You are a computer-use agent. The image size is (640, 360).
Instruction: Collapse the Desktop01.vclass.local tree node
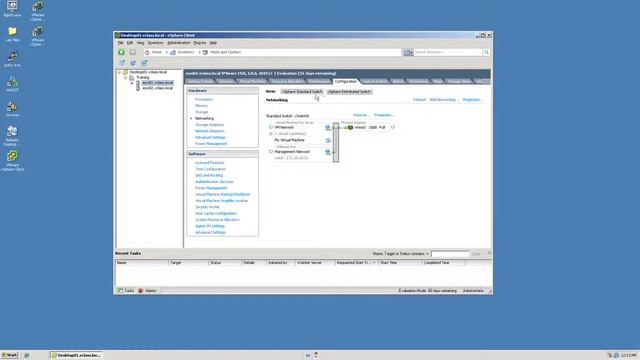point(120,72)
